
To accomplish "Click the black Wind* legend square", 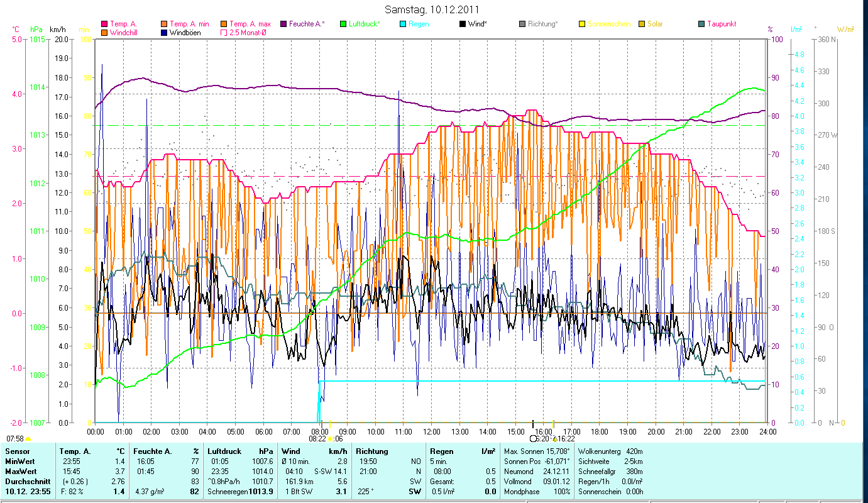I will [463, 25].
